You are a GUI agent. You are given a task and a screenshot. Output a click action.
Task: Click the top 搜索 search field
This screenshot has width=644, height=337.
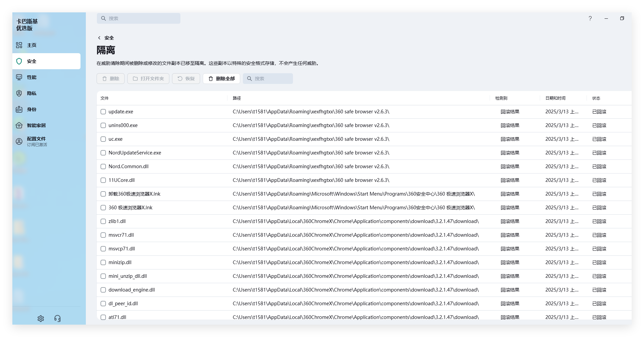(x=139, y=18)
